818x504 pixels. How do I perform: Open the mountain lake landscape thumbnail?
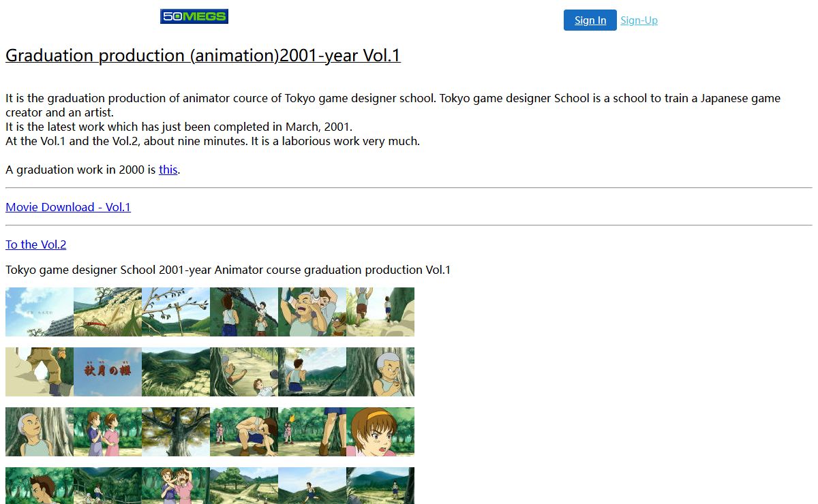pyautogui.click(x=176, y=372)
